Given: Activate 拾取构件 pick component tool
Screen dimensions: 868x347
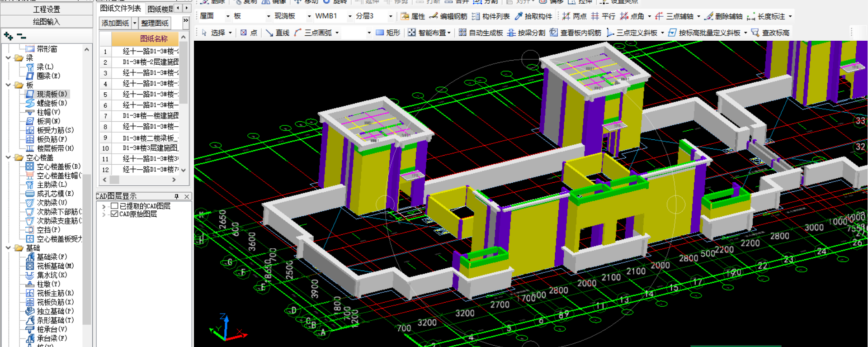Looking at the screenshot, I should coord(533,16).
